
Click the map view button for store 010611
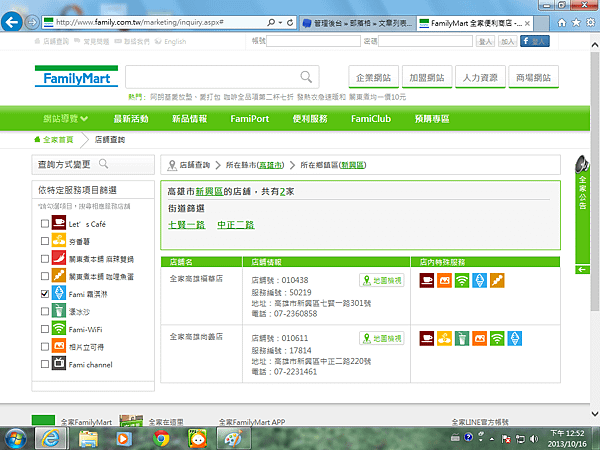382,338
